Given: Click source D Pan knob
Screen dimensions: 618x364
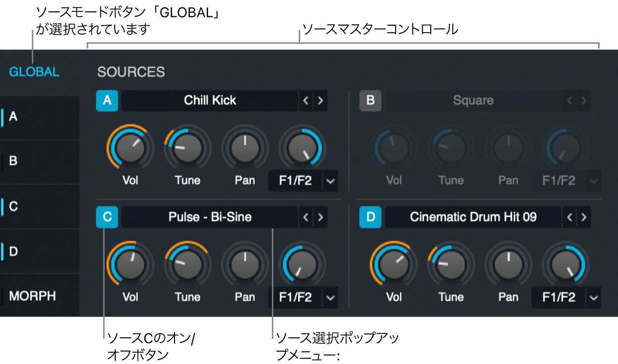Looking at the screenshot, I should 508,264.
